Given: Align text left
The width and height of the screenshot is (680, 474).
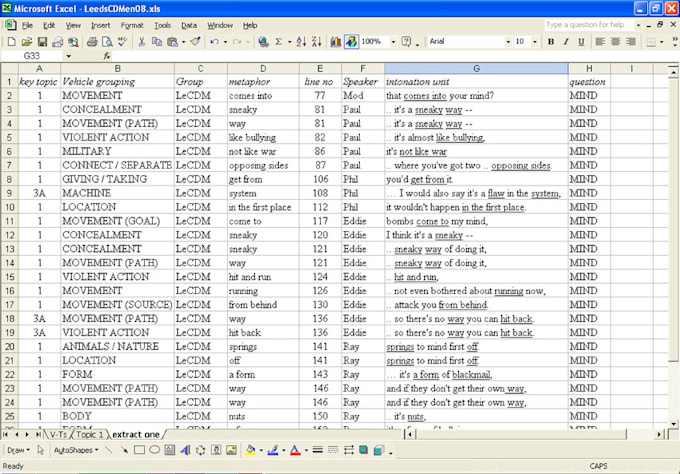Looking at the screenshot, I should click(600, 42).
